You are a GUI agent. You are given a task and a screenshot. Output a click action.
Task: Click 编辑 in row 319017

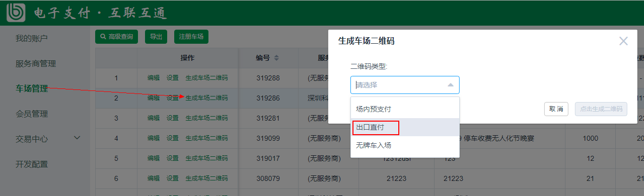pyautogui.click(x=154, y=158)
